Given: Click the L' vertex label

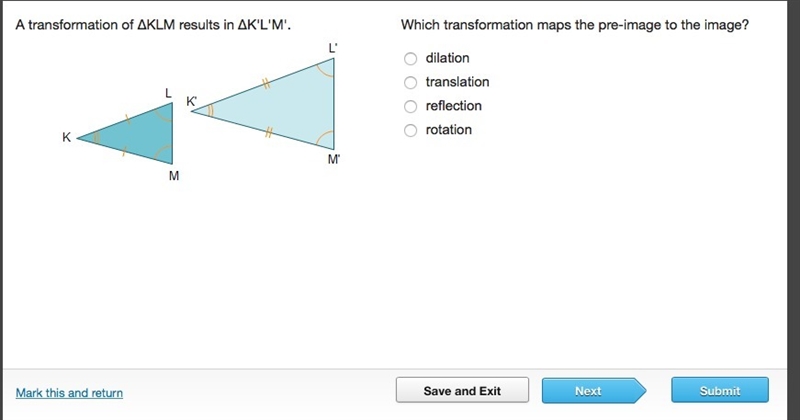Looking at the screenshot, I should click(x=333, y=48).
